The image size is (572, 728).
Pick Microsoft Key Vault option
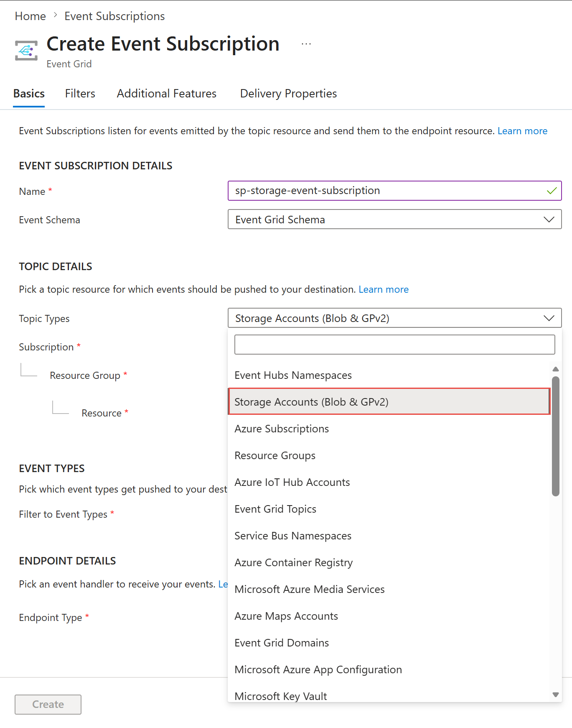(389, 693)
